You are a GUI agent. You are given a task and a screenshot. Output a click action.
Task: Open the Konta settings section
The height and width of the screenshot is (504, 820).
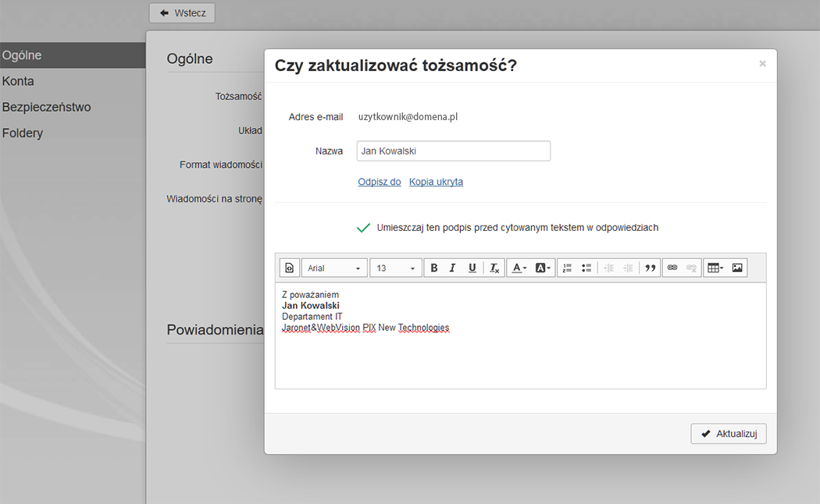18,81
